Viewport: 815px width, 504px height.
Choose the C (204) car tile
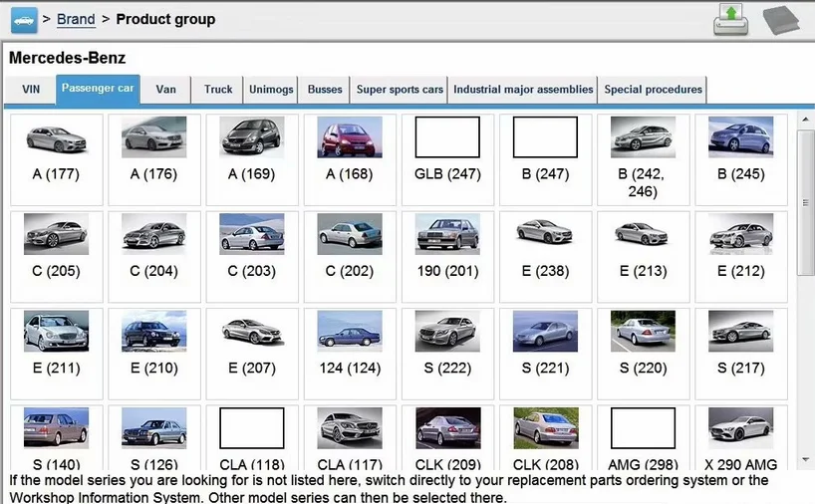(153, 257)
